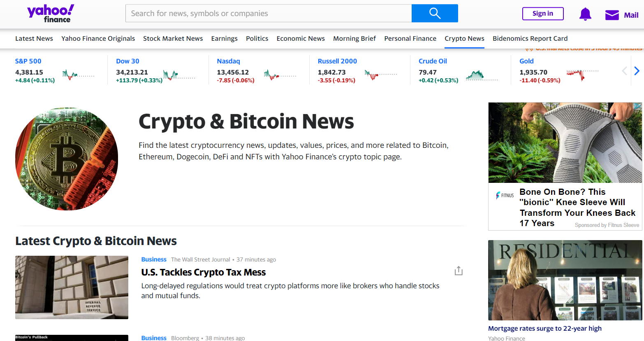The height and width of the screenshot is (341, 644).
Task: Advance ticker carousel with right arrow
Action: pos(637,71)
